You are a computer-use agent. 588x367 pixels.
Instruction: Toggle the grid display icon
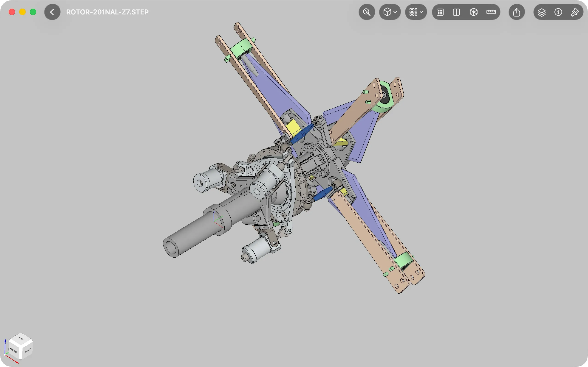click(440, 12)
